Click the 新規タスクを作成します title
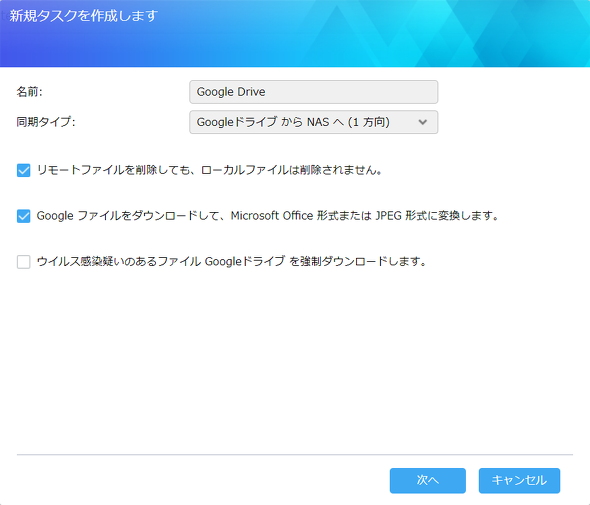The image size is (590, 505). pos(84,16)
